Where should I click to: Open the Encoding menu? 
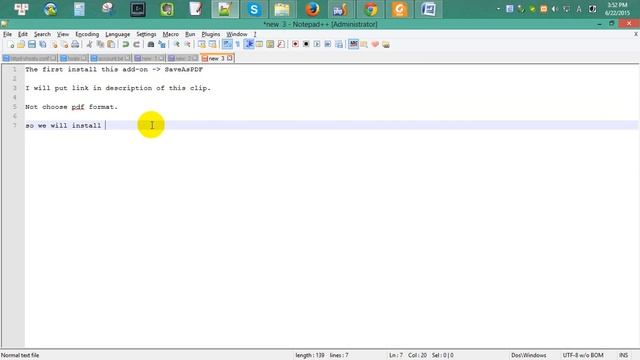(87, 34)
